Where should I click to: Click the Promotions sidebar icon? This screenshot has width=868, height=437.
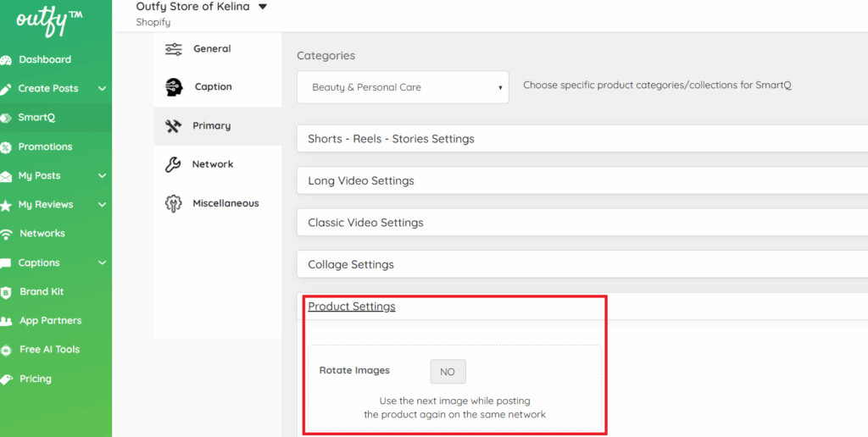pyautogui.click(x=6, y=147)
